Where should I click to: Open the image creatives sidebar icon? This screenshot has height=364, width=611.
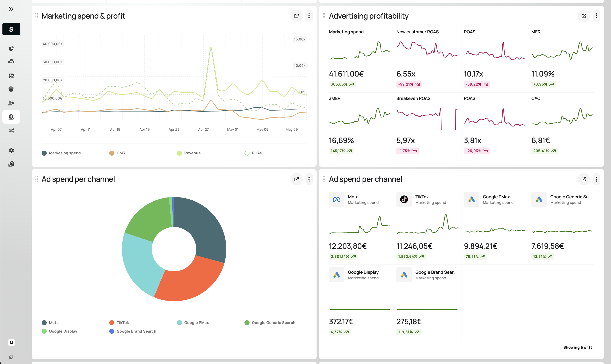click(x=11, y=76)
